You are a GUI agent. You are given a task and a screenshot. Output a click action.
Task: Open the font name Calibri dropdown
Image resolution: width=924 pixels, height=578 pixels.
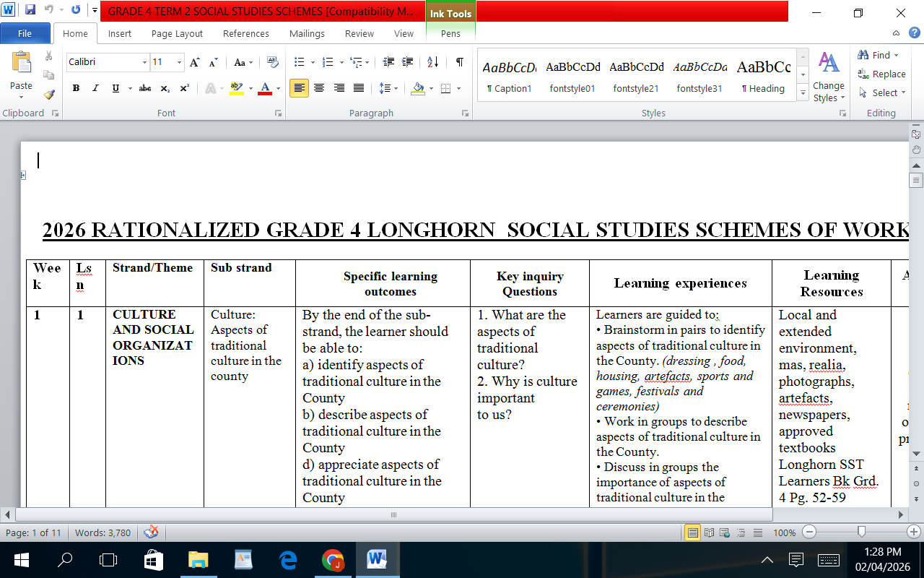tap(144, 63)
